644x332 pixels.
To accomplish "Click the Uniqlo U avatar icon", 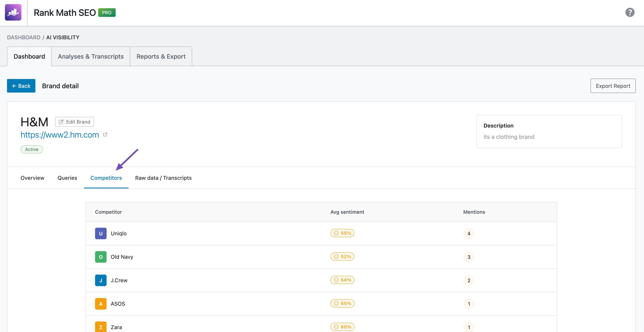I will pyautogui.click(x=101, y=233).
